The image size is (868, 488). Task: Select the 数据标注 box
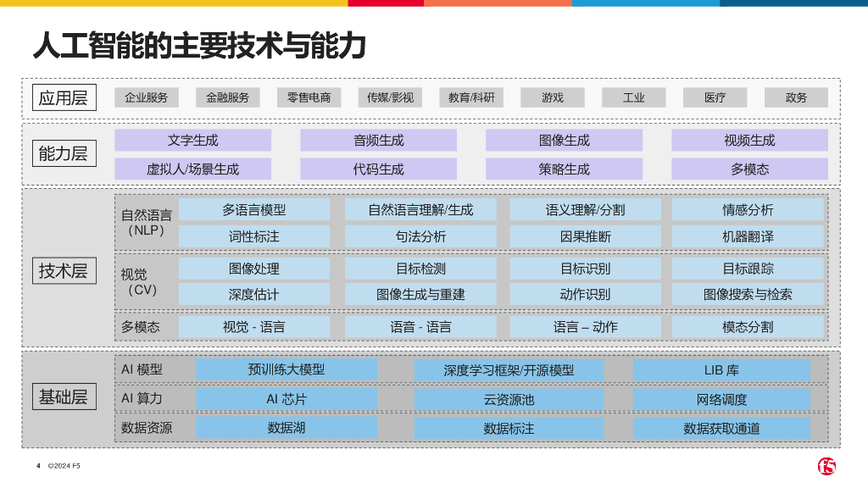pos(509,428)
